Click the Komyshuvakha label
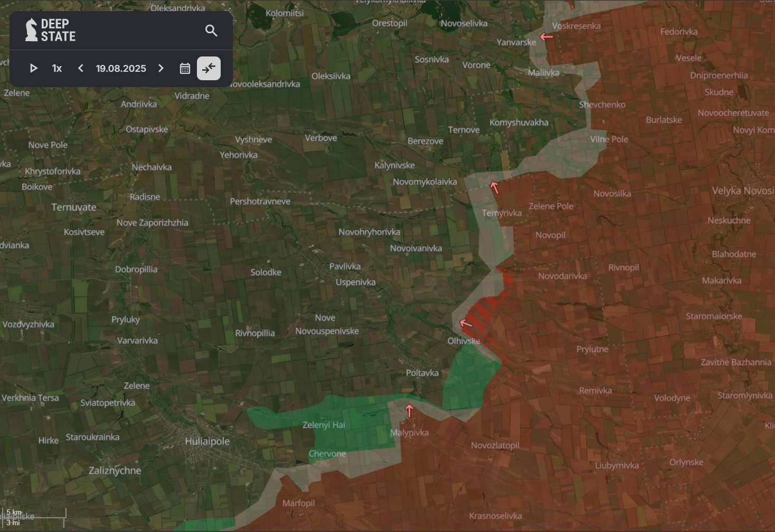Image resolution: width=775 pixels, height=532 pixels. pyautogui.click(x=519, y=122)
